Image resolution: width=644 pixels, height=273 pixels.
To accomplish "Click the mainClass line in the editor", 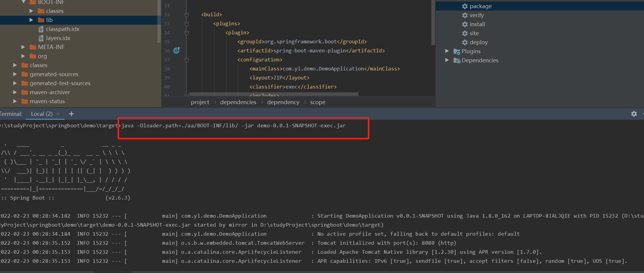I will click(x=324, y=69).
